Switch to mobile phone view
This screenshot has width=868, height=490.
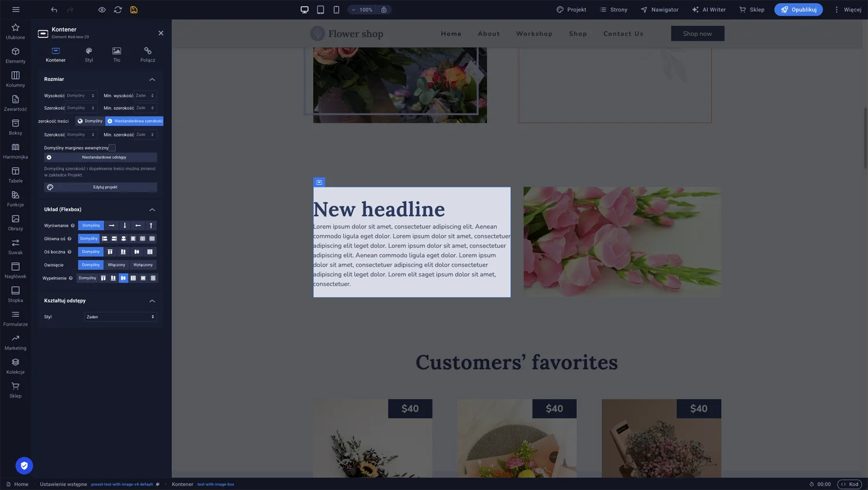(336, 10)
